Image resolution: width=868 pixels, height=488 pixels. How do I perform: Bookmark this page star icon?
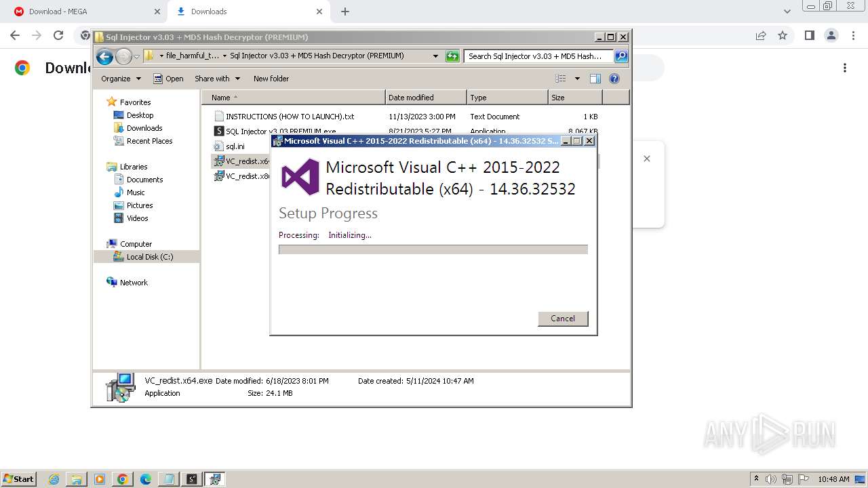[783, 35]
